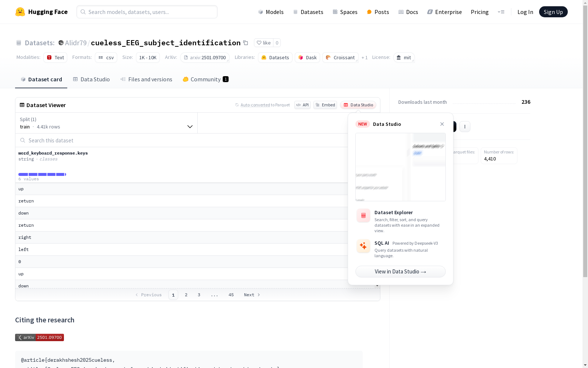Open the Docs link
The height and width of the screenshot is (368, 588).
coord(408,12)
